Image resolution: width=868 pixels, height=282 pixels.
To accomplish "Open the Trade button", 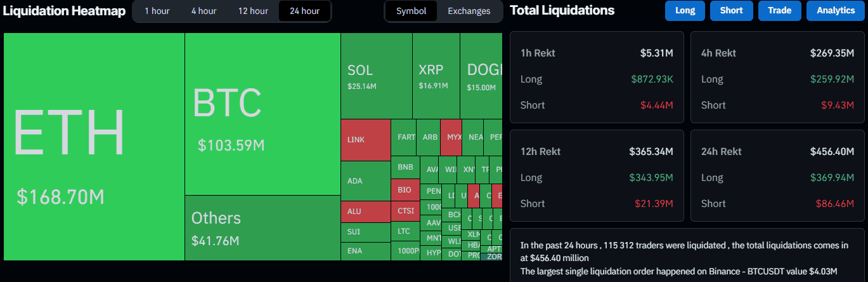I will pos(779,11).
